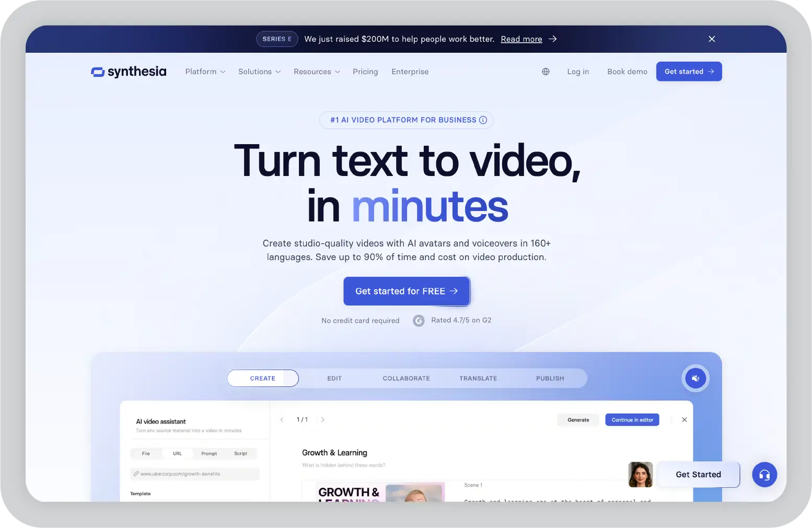Click the avatar portrait thumbnail
The height and width of the screenshot is (528, 812).
(x=641, y=475)
